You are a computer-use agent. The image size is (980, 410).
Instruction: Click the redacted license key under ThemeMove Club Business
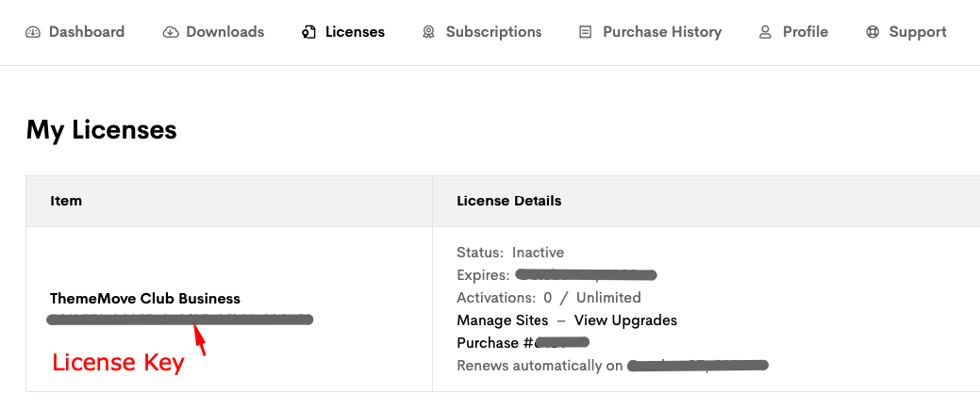[x=180, y=320]
